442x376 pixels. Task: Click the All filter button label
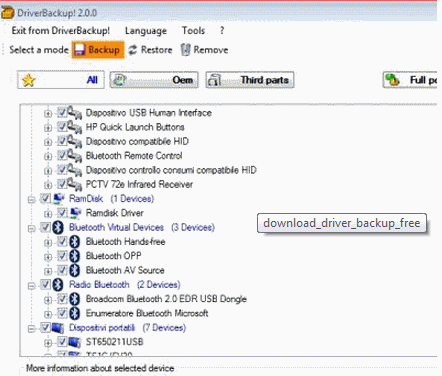tap(92, 80)
